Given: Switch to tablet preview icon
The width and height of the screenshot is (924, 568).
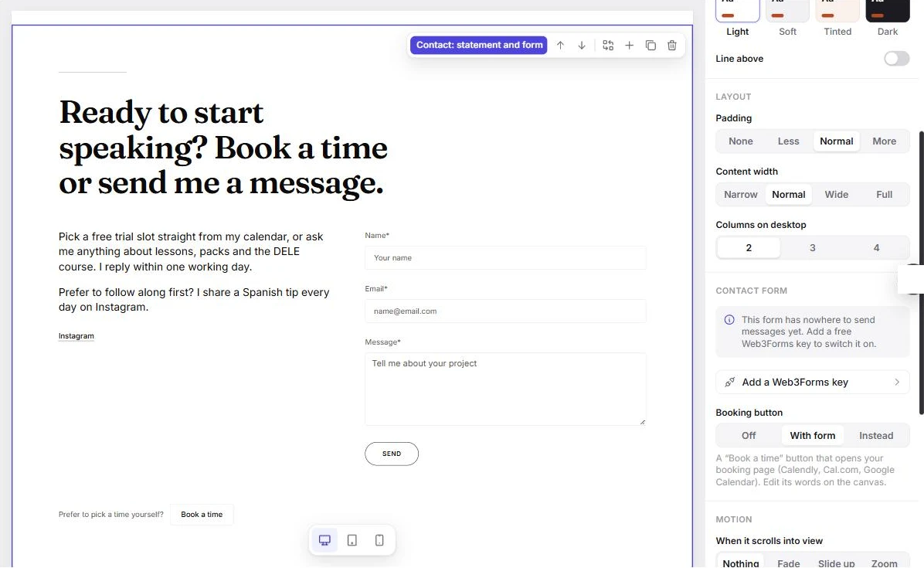Looking at the screenshot, I should click(352, 539).
